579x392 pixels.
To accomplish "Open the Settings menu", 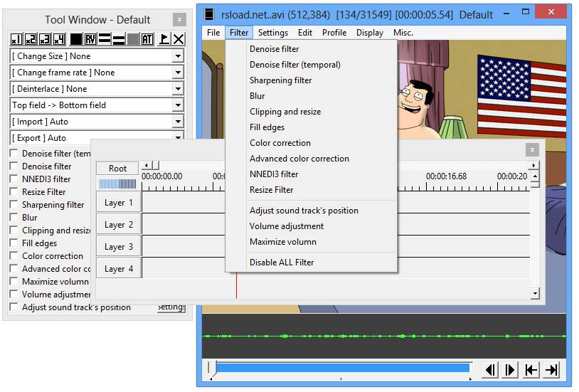I will tap(273, 33).
